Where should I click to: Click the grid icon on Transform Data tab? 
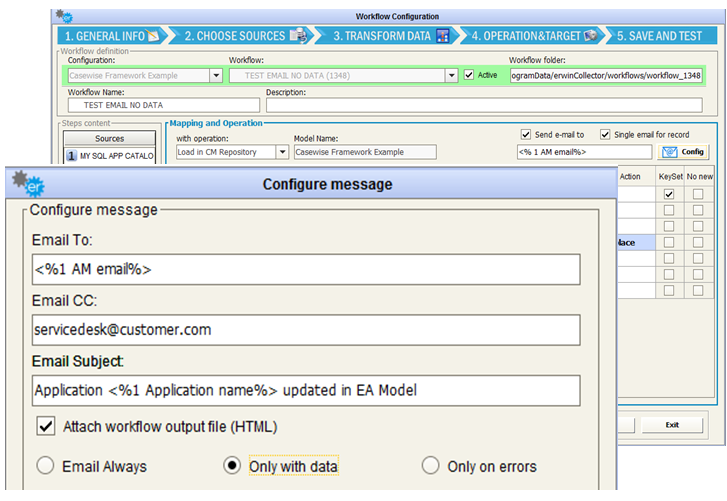(x=443, y=36)
